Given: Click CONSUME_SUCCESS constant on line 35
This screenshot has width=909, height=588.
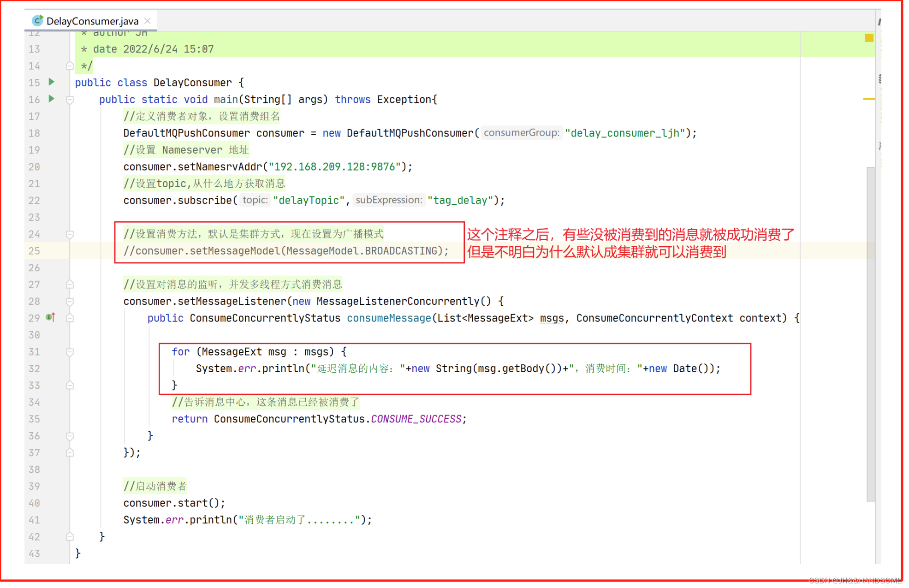Looking at the screenshot, I should tap(416, 419).
